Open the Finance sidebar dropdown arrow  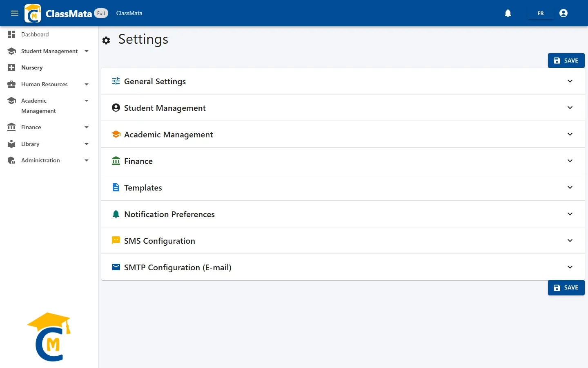[x=87, y=127]
